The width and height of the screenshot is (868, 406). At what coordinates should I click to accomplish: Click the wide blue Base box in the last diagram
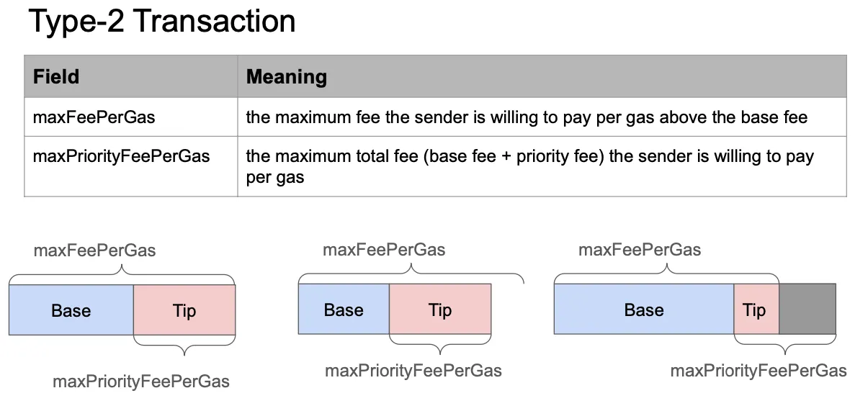[643, 310]
